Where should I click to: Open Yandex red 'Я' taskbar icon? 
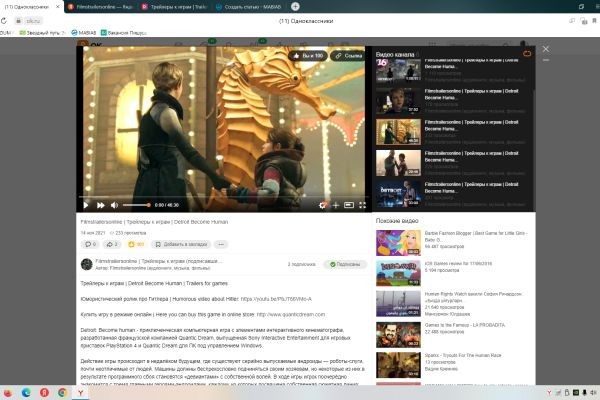coord(44,392)
